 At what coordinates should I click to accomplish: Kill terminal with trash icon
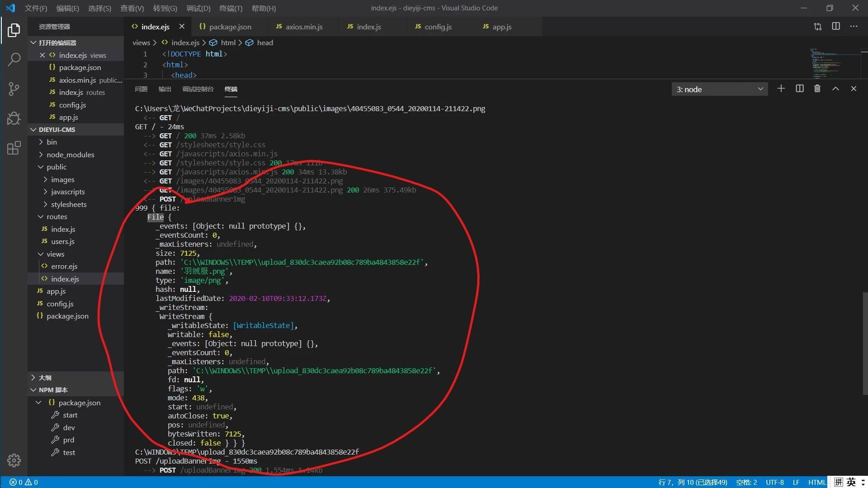pyautogui.click(x=817, y=89)
